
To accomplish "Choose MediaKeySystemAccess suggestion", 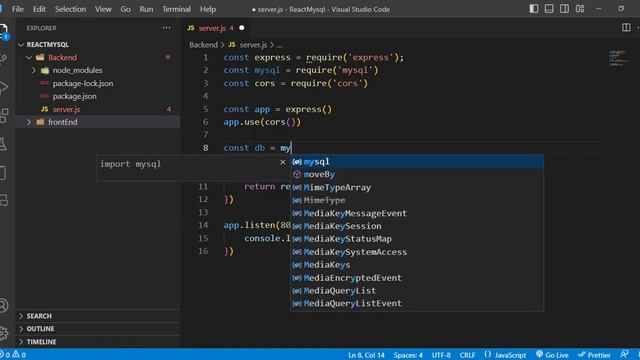I will (417, 252).
